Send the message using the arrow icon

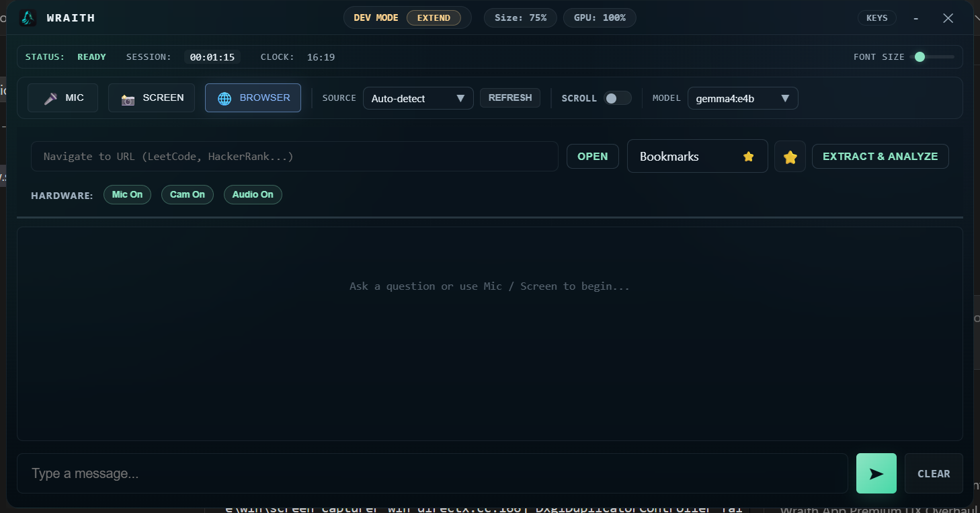(x=876, y=473)
